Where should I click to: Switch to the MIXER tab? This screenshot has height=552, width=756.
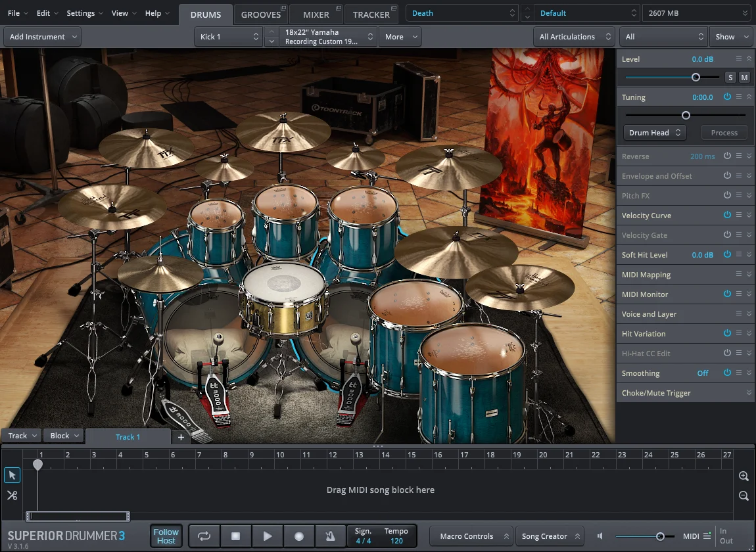[316, 14]
